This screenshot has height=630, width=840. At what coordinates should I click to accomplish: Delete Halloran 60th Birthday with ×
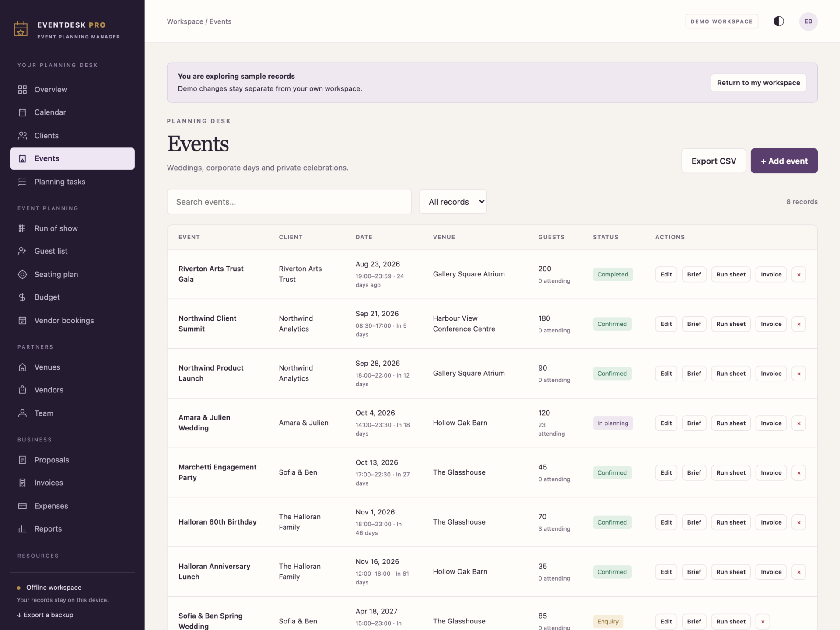[799, 522]
